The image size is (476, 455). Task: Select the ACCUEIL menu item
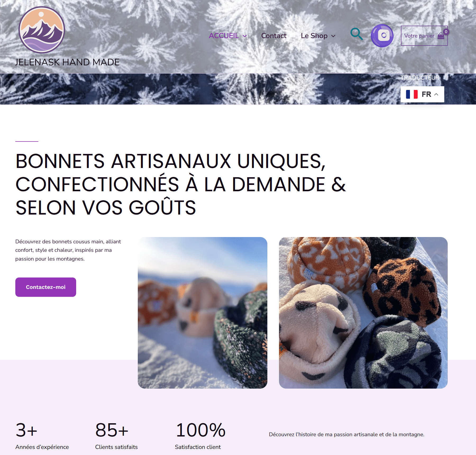coord(224,36)
